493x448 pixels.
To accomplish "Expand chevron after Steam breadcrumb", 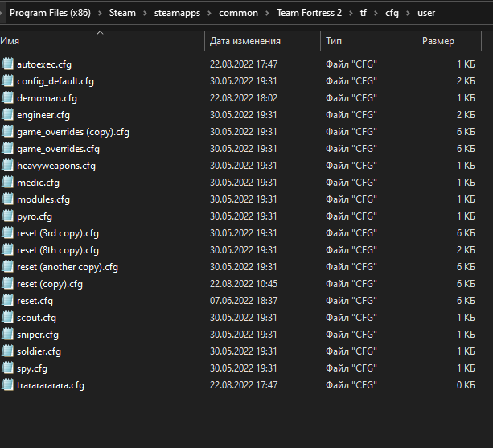I will coord(145,13).
